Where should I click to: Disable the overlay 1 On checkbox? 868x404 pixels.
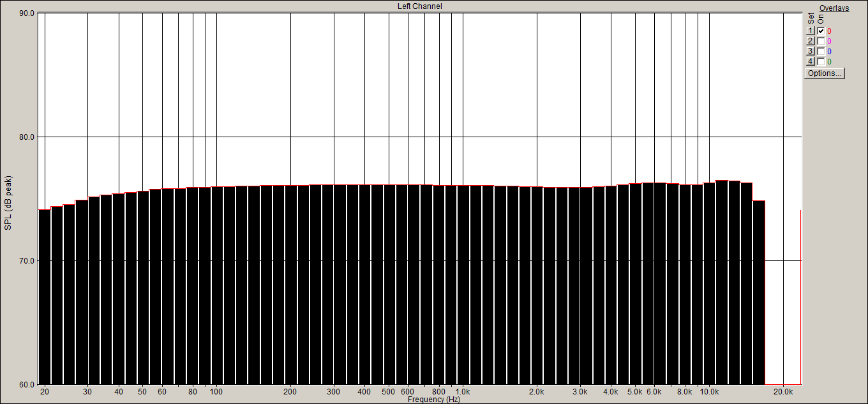click(x=821, y=31)
